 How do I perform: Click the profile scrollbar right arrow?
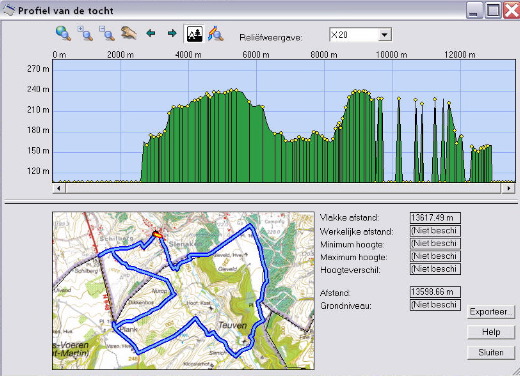pyautogui.click(x=509, y=188)
